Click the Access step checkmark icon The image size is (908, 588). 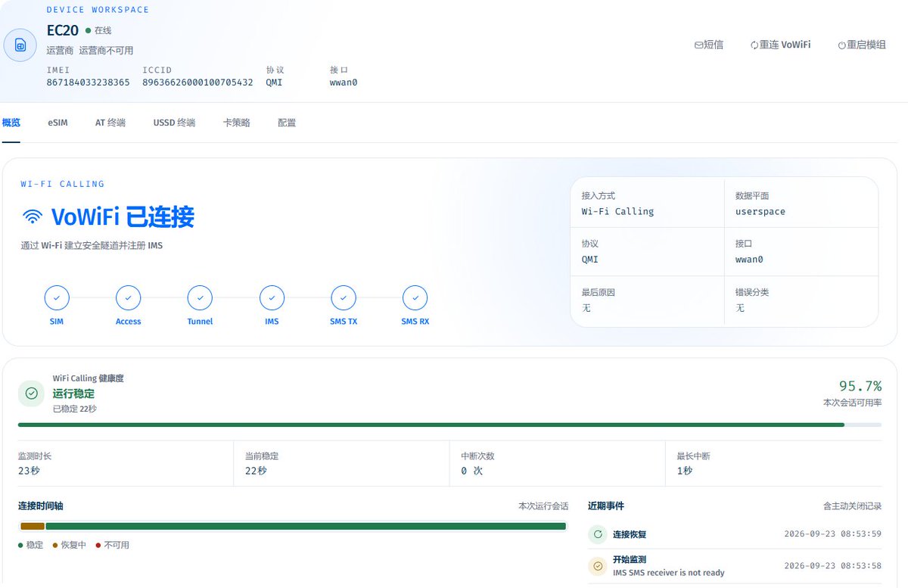coord(129,298)
